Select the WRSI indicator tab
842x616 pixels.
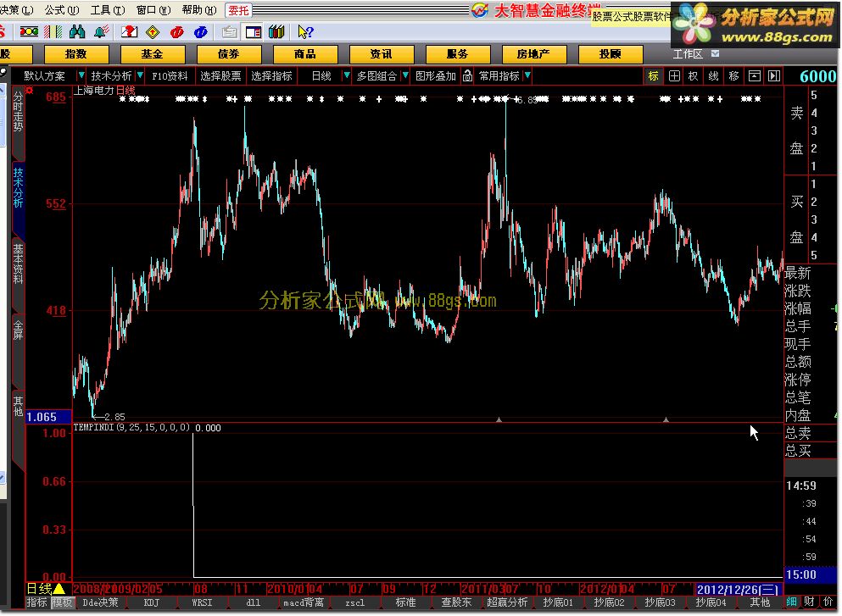click(x=203, y=602)
